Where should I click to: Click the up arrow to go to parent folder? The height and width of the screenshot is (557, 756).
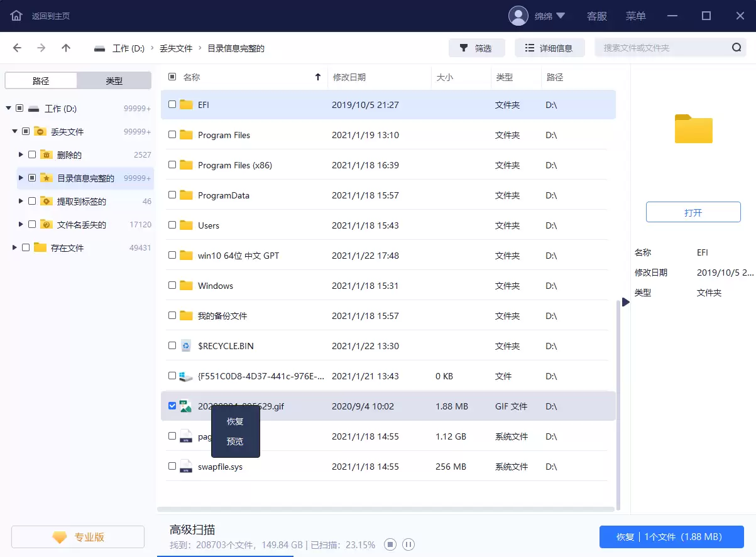click(66, 47)
